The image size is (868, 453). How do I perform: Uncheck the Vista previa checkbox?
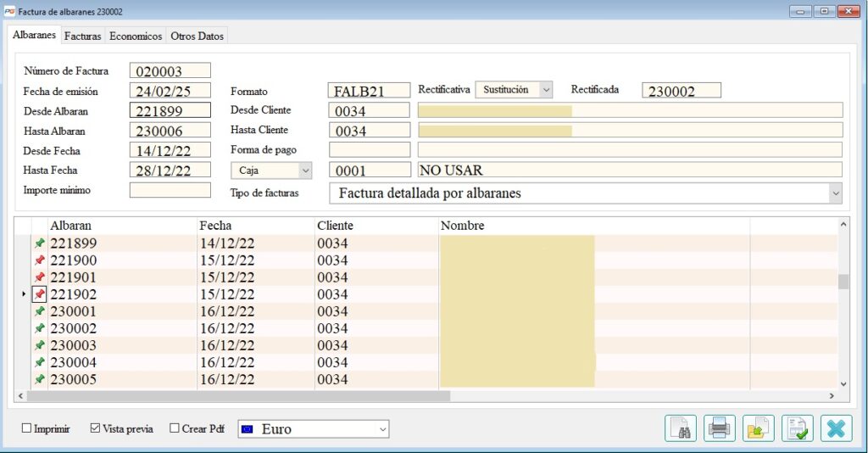pos(95,428)
